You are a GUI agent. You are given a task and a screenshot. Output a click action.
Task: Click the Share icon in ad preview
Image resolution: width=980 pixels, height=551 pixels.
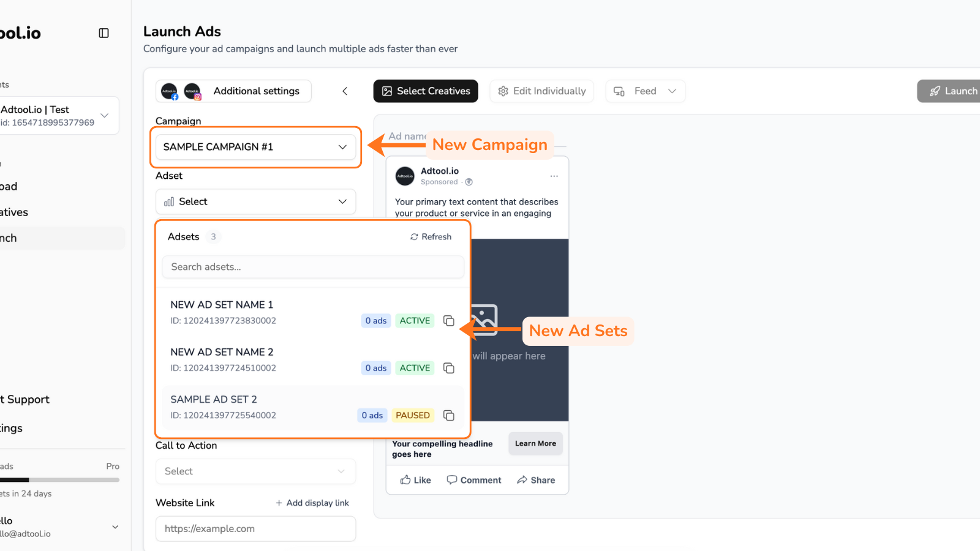pyautogui.click(x=522, y=480)
